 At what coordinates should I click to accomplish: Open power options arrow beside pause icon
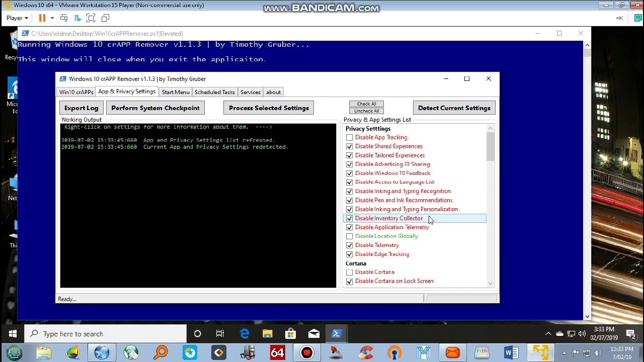coord(52,18)
